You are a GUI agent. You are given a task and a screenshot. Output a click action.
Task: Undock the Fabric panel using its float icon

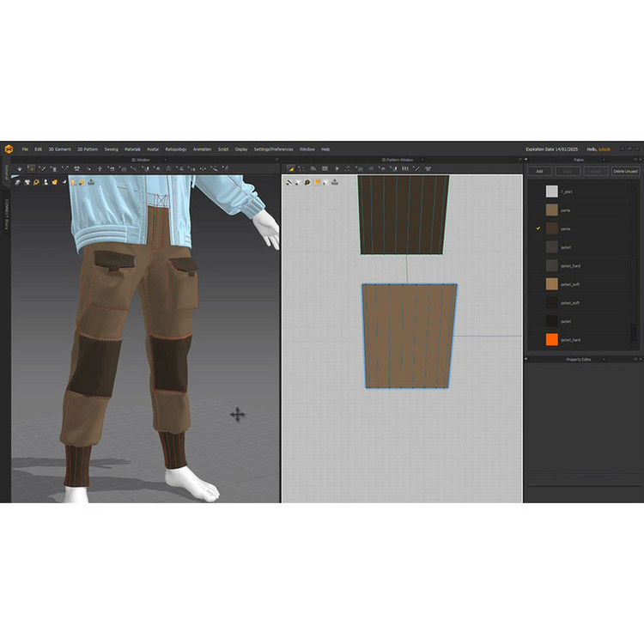click(x=629, y=160)
